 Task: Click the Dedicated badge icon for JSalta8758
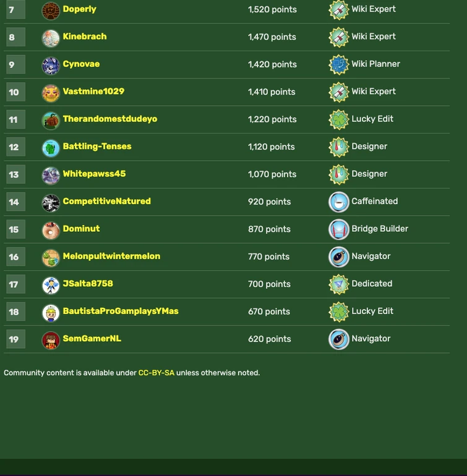[338, 284]
